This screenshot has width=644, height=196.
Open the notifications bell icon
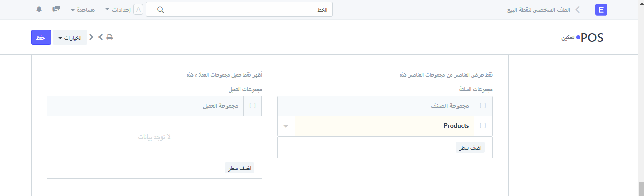39,9
